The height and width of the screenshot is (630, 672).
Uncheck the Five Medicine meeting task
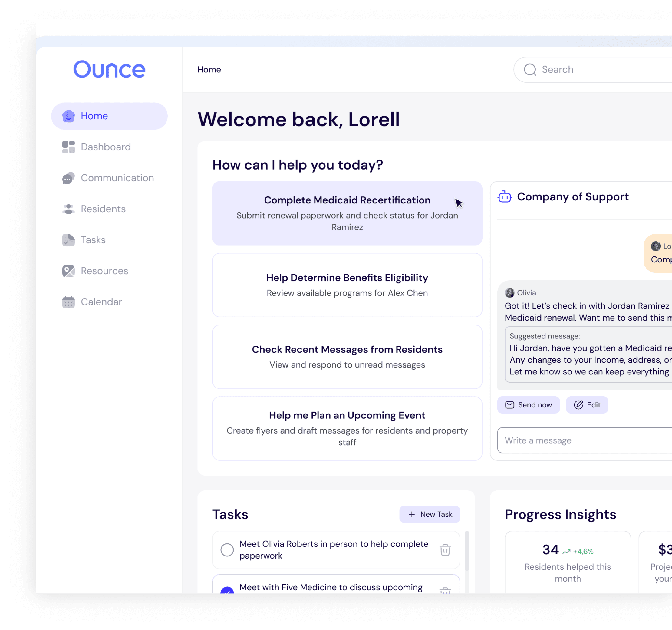[227, 590]
